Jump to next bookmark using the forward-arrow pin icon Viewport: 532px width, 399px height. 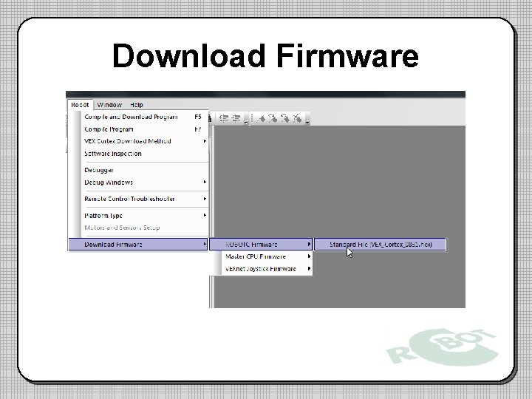point(273,118)
